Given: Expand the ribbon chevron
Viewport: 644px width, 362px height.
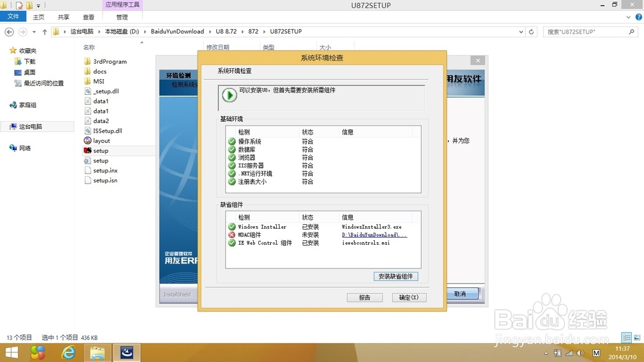Looking at the screenshot, I should (x=629, y=17).
